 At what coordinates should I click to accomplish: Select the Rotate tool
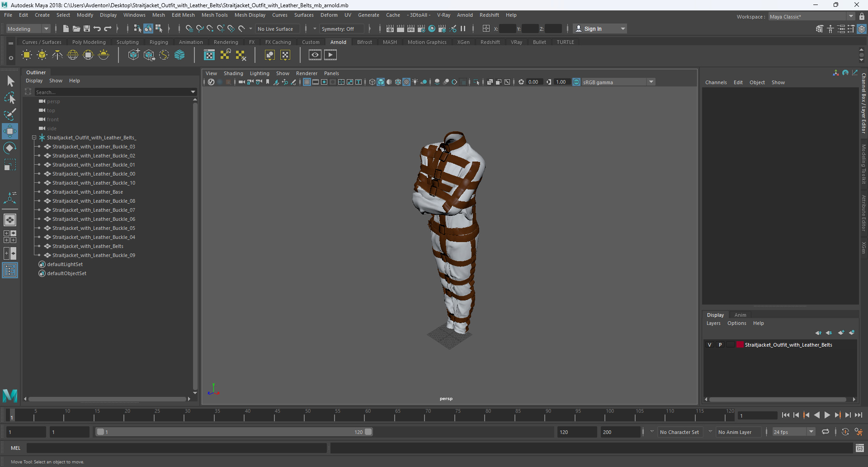point(10,148)
